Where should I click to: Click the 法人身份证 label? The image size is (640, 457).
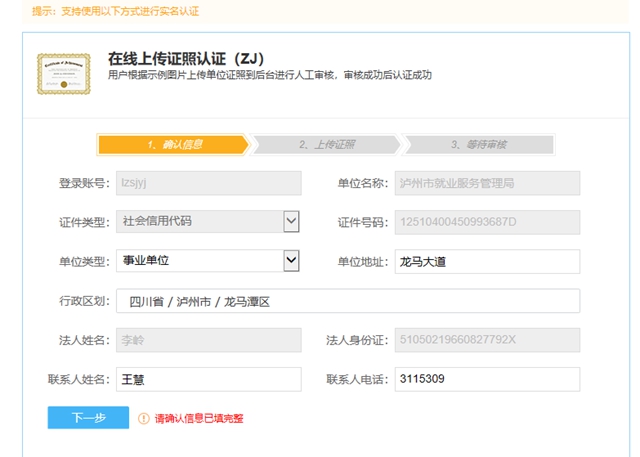click(357, 340)
